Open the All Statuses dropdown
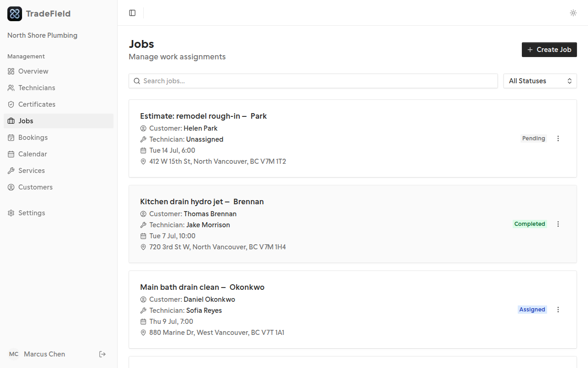This screenshot has width=588, height=368. [540, 81]
